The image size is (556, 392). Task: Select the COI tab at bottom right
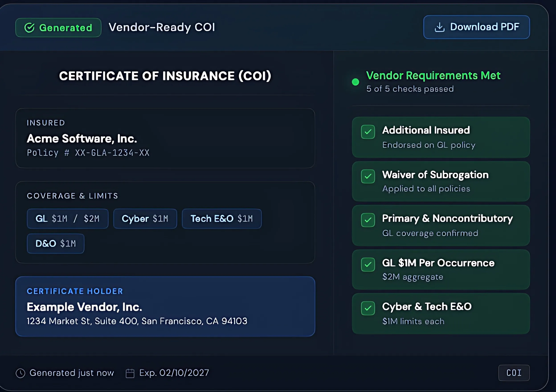(x=514, y=373)
